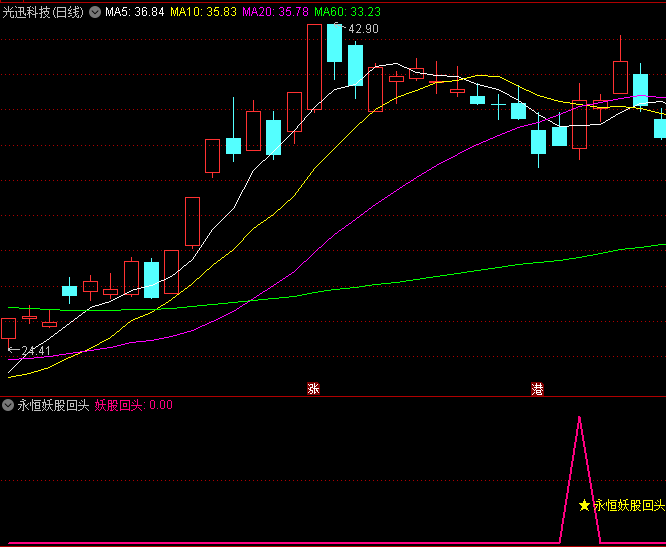The height and width of the screenshot is (547, 666).
Task: Click the yellow 永恒妖股回头 signal text
Action: click(629, 505)
